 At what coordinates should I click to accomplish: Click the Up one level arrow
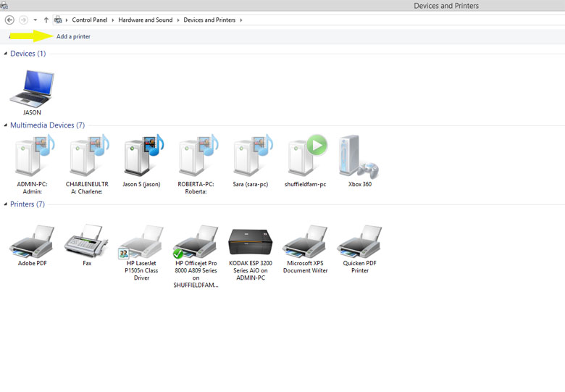46,20
